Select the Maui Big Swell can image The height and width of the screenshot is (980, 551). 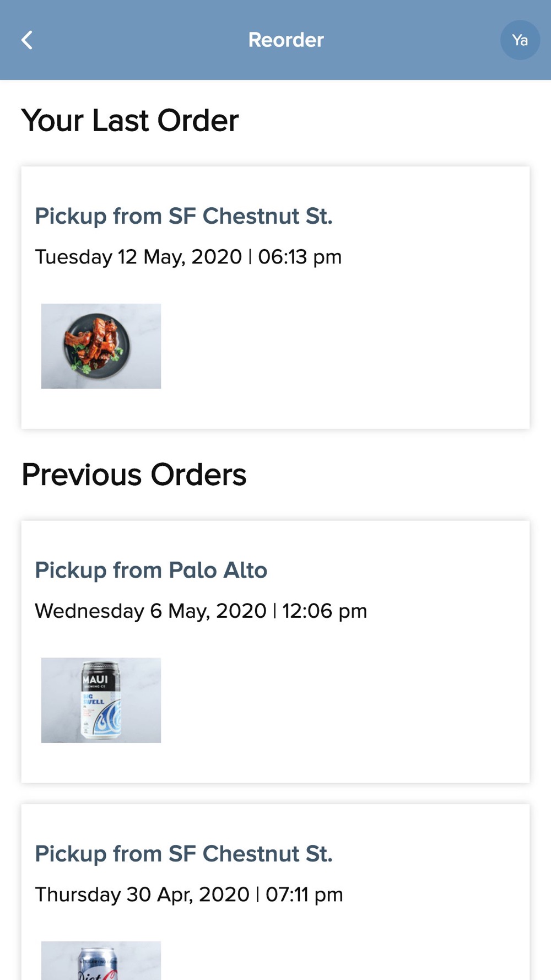pos(101,700)
